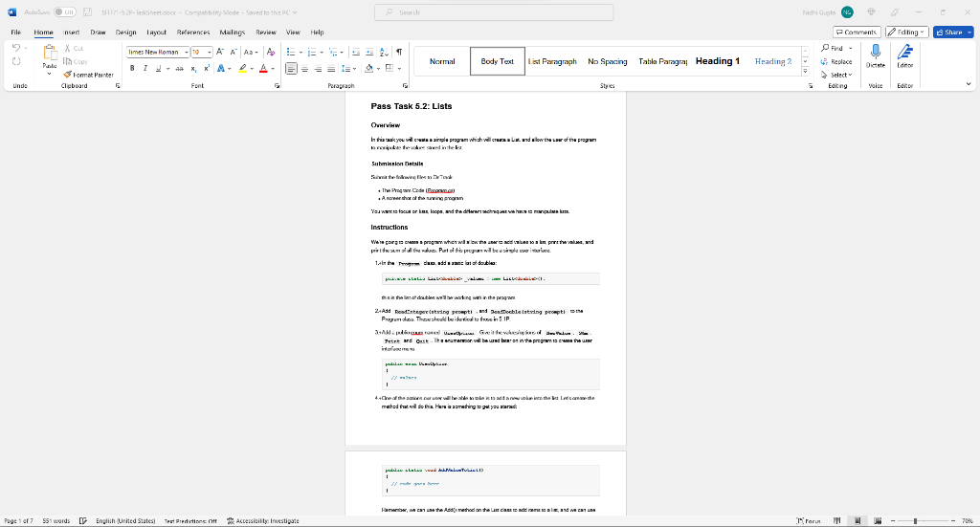Apply strikethrough formatting
The height and width of the screenshot is (527, 980).
(179, 69)
